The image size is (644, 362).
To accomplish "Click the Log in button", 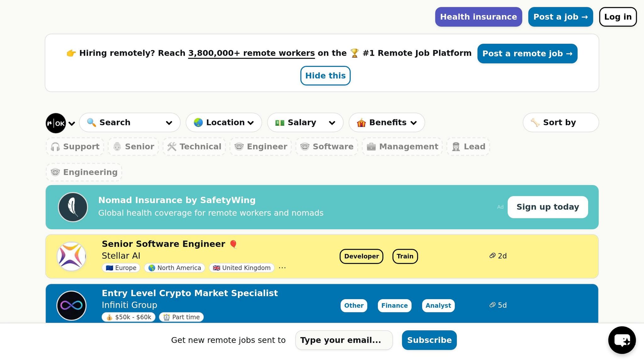I will 618,17.
